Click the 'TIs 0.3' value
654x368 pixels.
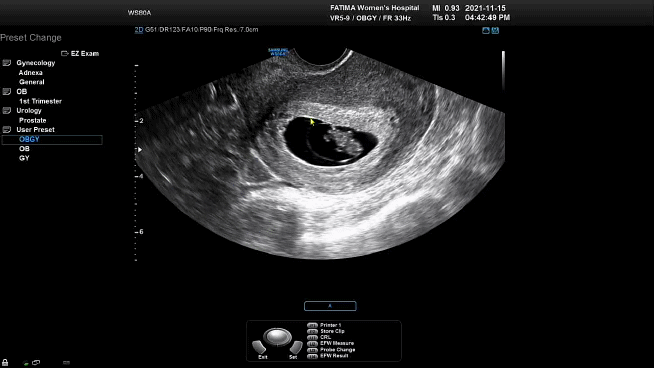[444, 18]
